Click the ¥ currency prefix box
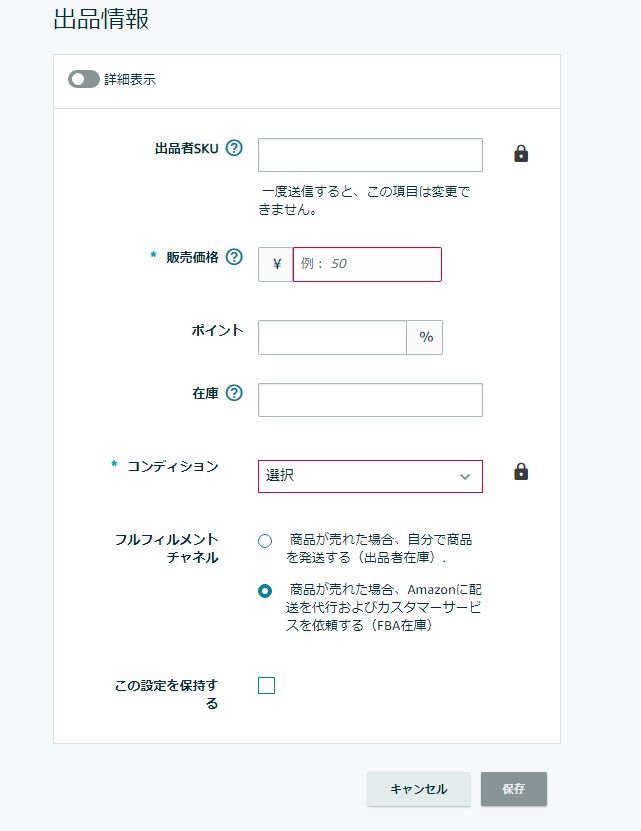The height and width of the screenshot is (831, 641). [x=276, y=264]
